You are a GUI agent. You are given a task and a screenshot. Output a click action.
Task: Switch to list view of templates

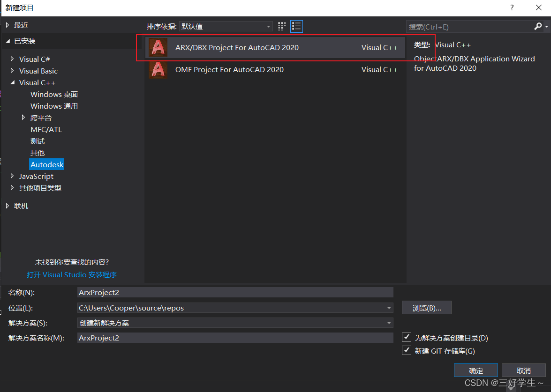[296, 26]
